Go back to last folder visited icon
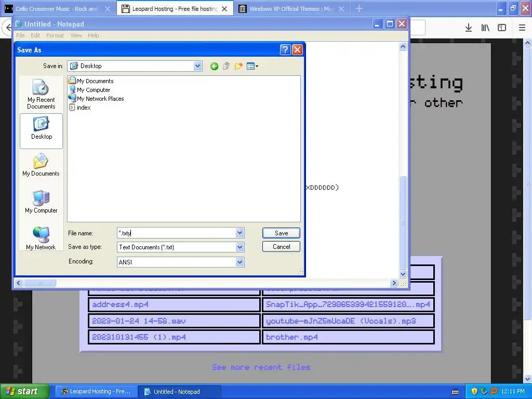 click(x=214, y=66)
